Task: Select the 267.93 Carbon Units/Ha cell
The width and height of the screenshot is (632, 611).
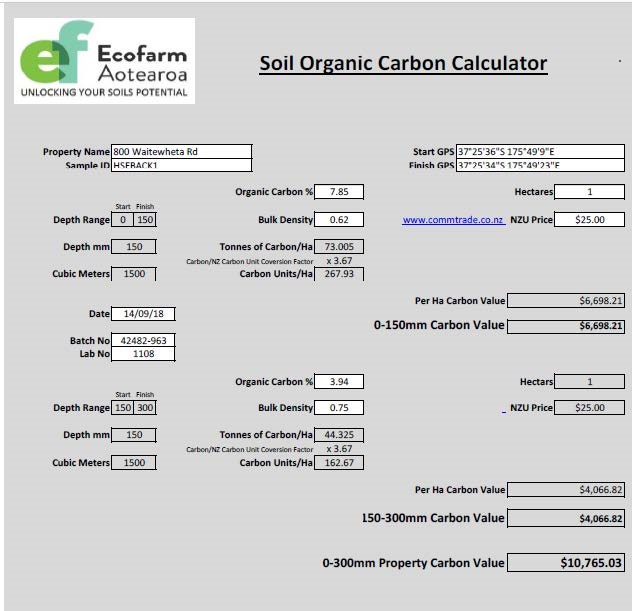Action: click(x=339, y=274)
